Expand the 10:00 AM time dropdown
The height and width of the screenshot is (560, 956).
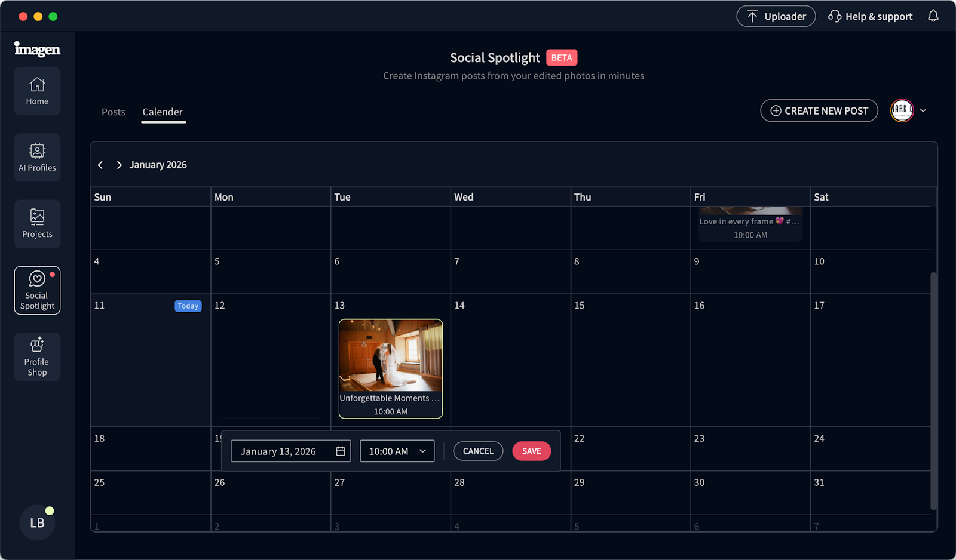coord(397,451)
